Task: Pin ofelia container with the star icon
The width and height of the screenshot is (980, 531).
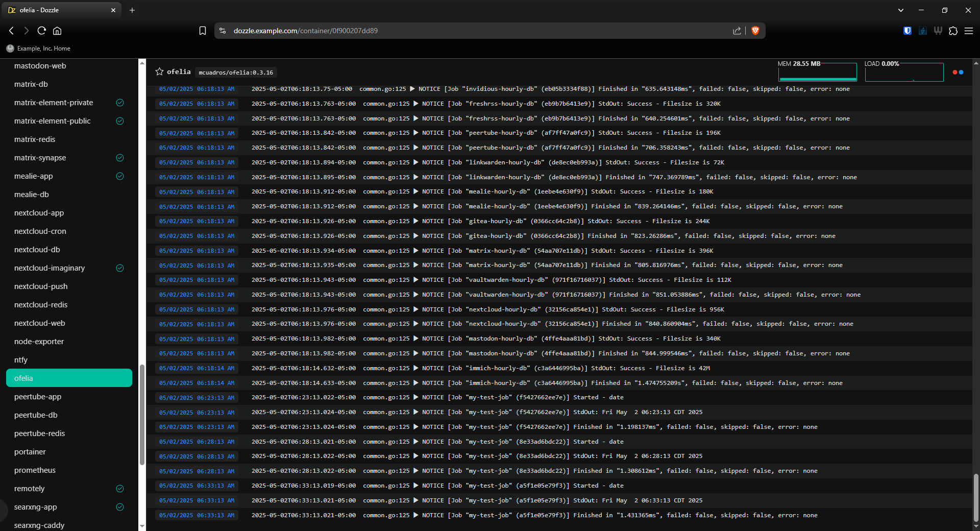Action: pos(159,72)
